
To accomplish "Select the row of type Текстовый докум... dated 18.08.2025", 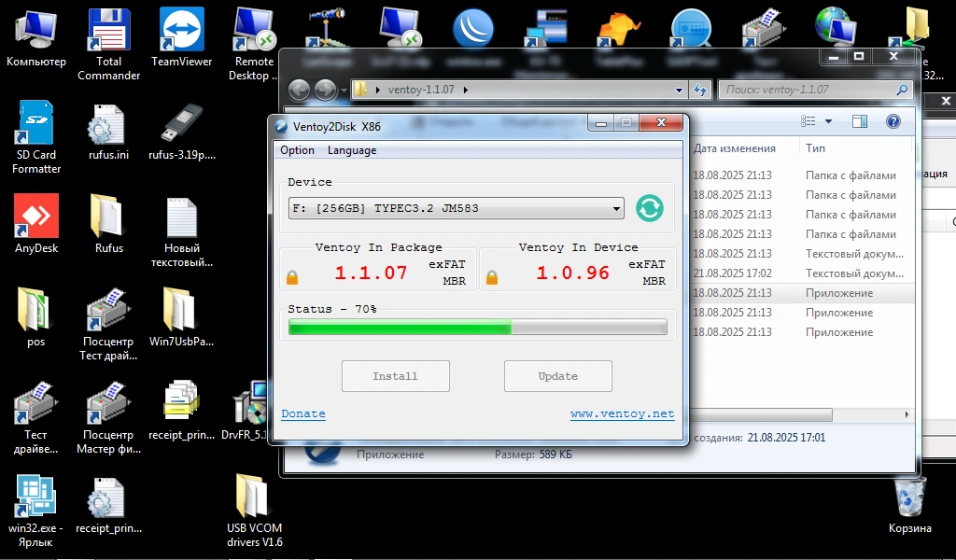I will click(802, 254).
